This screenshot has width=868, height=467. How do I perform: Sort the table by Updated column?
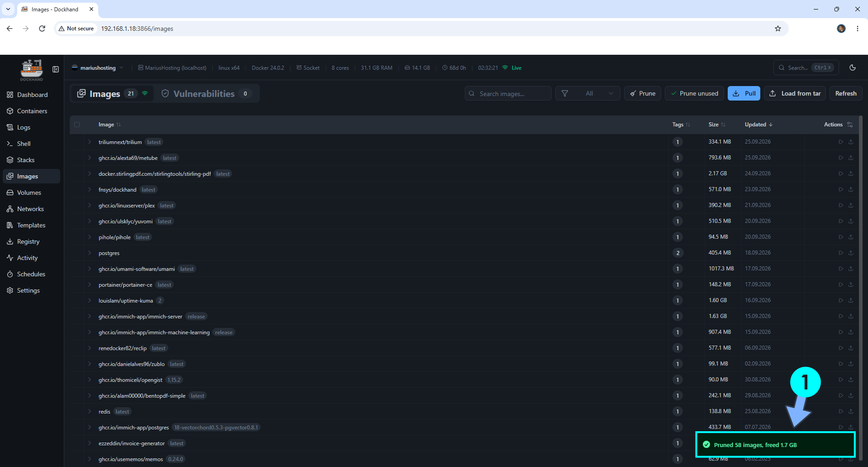758,125
